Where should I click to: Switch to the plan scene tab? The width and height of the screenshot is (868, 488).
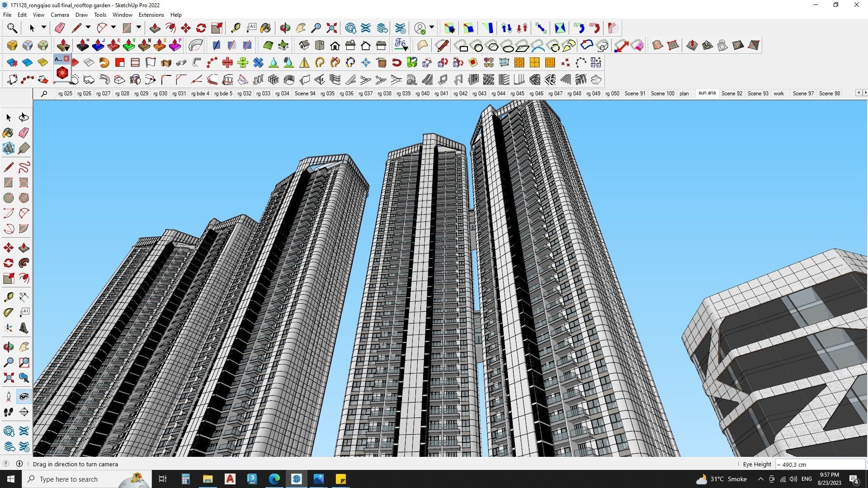(684, 94)
